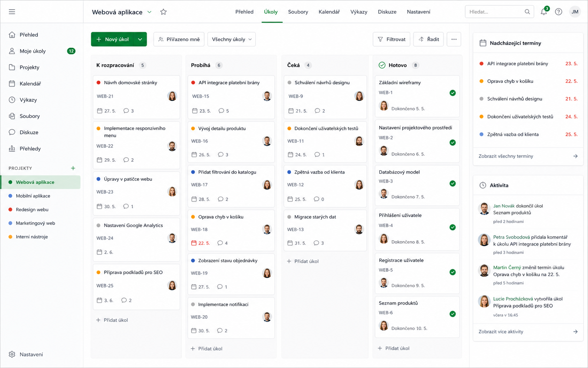588x368 pixels.
Task: Click blue priority dot on Úpravy v patičce webu
Action: (x=99, y=179)
